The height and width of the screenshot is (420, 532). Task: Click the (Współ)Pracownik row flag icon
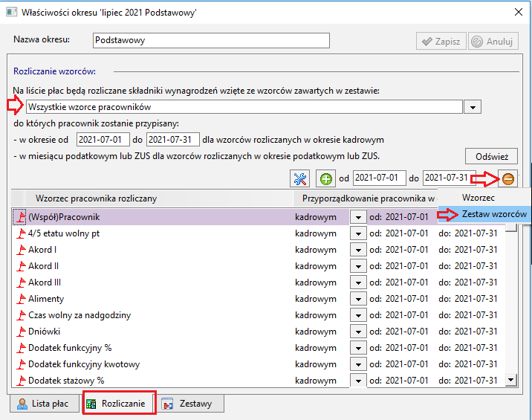[x=21, y=217]
